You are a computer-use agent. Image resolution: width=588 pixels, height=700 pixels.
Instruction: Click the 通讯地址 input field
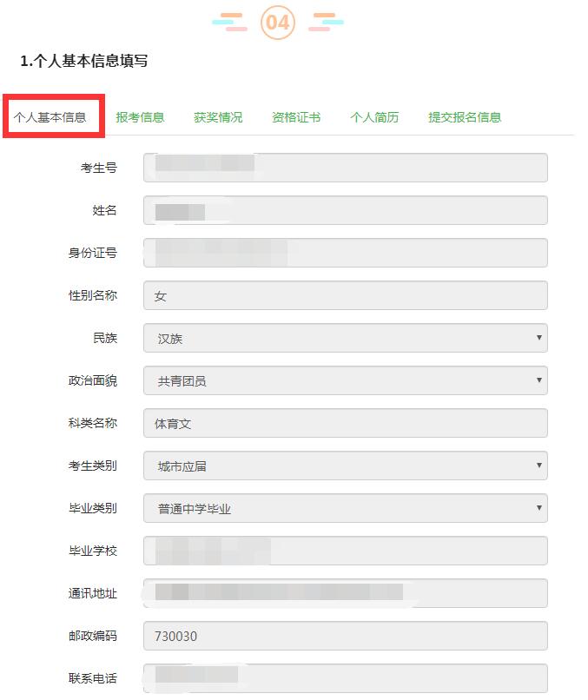point(345,593)
